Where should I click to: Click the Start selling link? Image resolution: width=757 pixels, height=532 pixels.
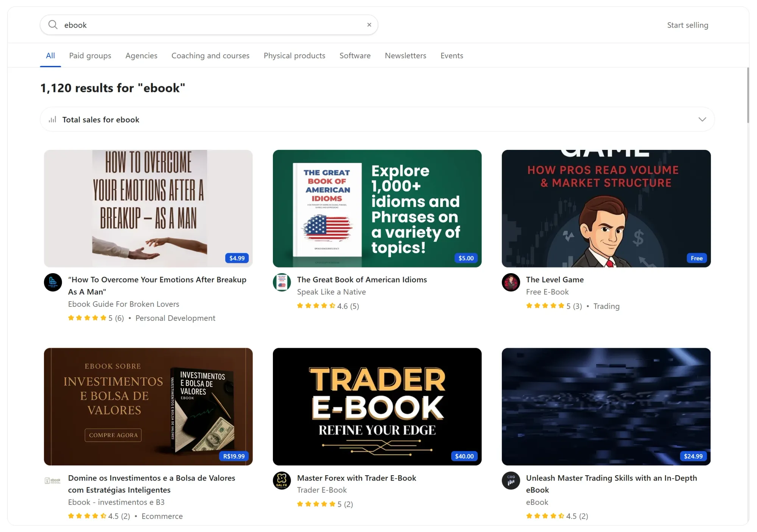coord(687,25)
